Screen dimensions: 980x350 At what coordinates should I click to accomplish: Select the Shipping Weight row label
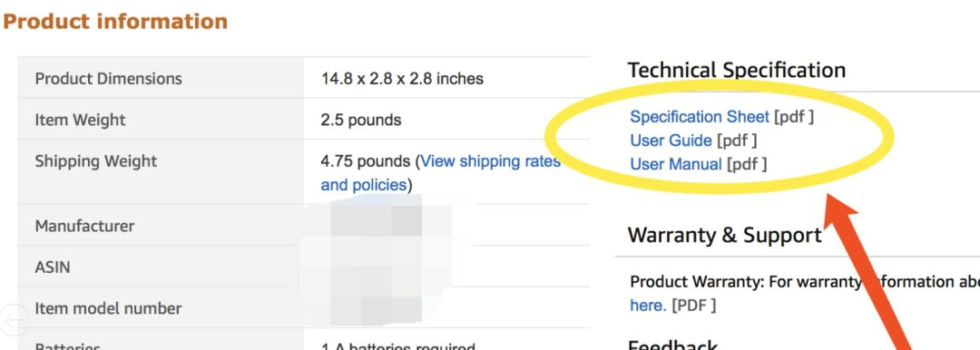[x=96, y=161]
